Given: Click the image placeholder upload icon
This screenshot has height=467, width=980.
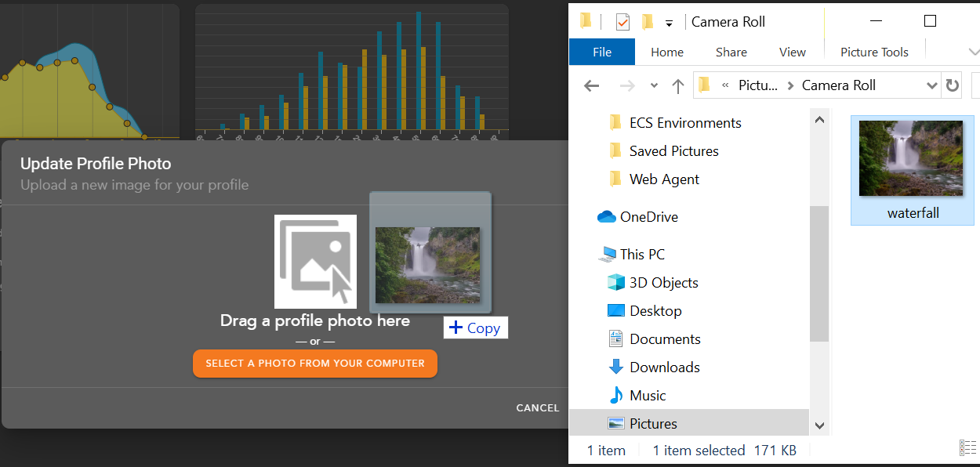Looking at the screenshot, I should click(315, 261).
